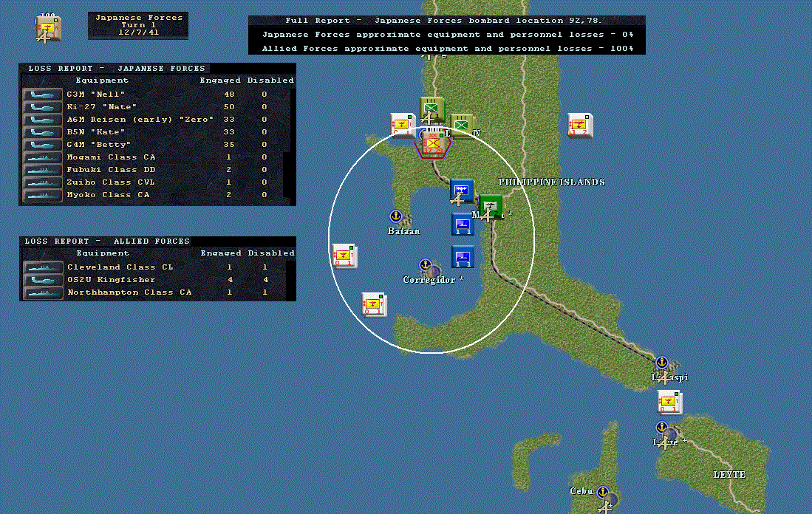Viewport: 812px width, 514px height.
Task: Click the Zuiho Class CVL name text
Action: pos(110,182)
